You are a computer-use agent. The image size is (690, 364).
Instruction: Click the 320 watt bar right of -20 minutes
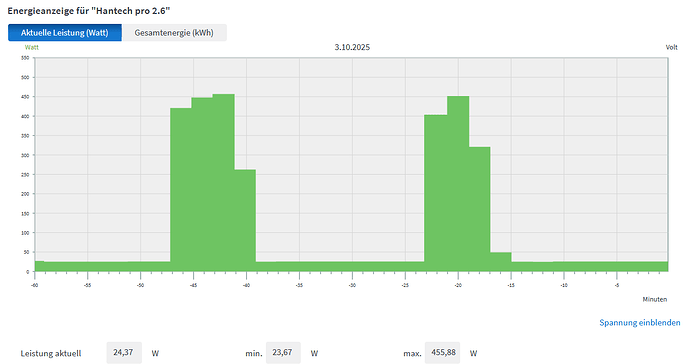(x=480, y=209)
